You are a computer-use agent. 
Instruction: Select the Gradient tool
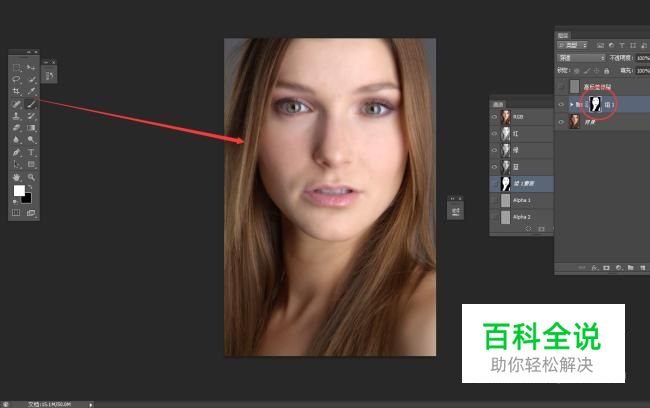(31, 128)
